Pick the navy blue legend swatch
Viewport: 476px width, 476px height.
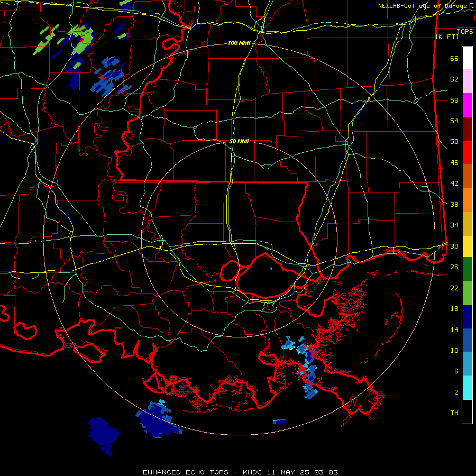pos(467,317)
